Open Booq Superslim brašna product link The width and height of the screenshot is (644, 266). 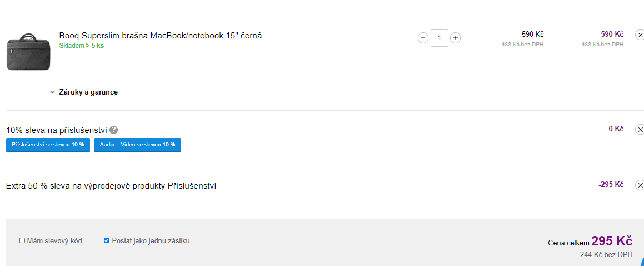[x=161, y=36]
